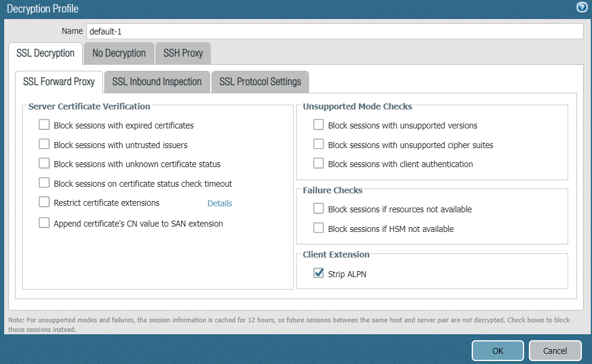Toggle Block sessions with unknown certificate status
This screenshot has width=592, height=364.
[x=44, y=164]
